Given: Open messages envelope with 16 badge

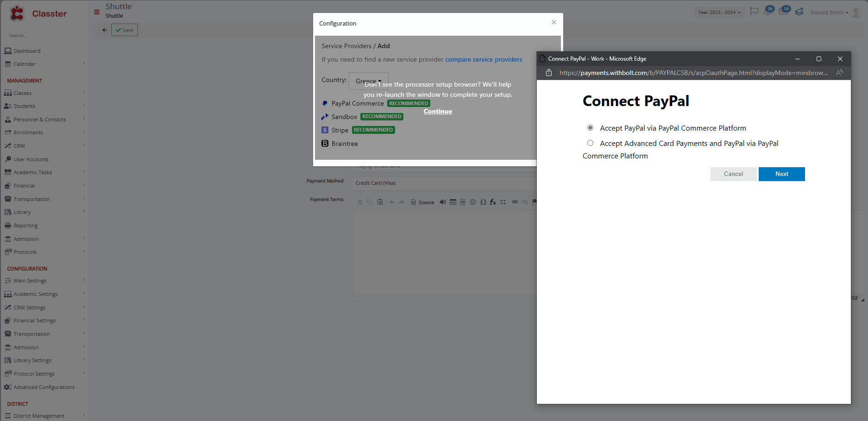Looking at the screenshot, I should [x=784, y=11].
